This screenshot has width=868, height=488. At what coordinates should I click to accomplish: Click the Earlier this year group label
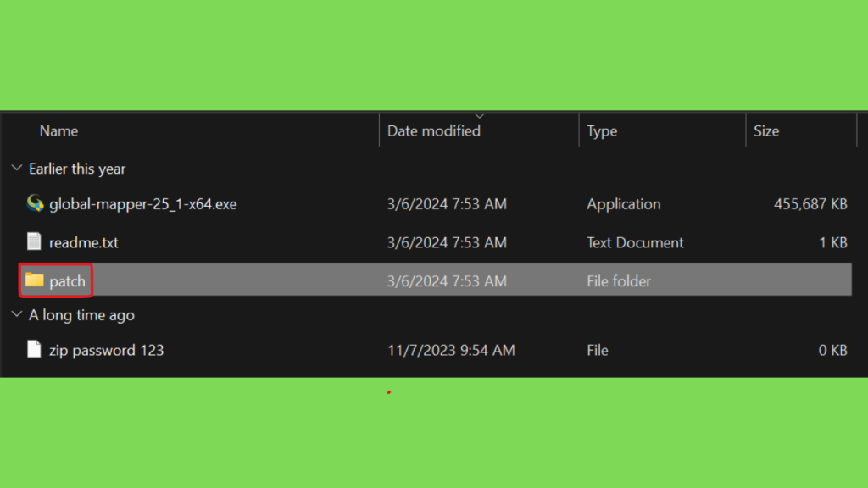77,169
